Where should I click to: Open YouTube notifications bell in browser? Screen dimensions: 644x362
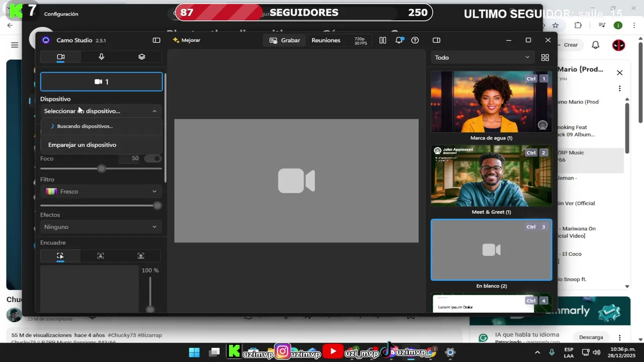pos(596,45)
